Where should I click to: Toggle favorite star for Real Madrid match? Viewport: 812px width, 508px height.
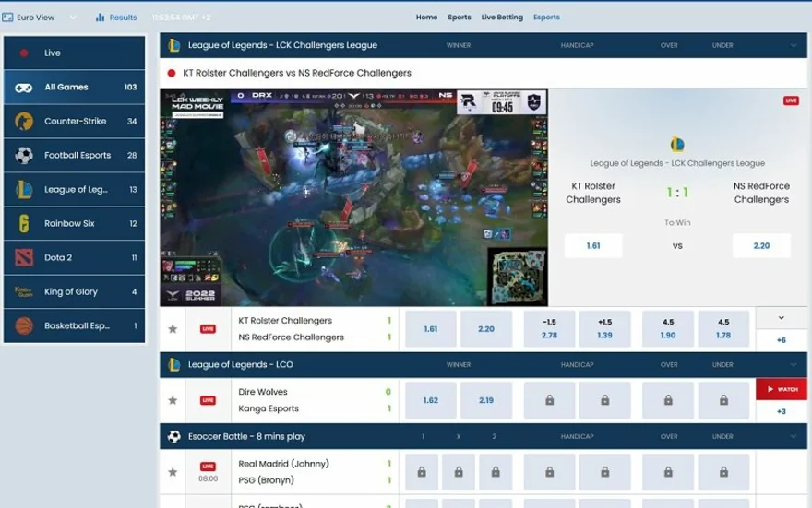coord(173,472)
